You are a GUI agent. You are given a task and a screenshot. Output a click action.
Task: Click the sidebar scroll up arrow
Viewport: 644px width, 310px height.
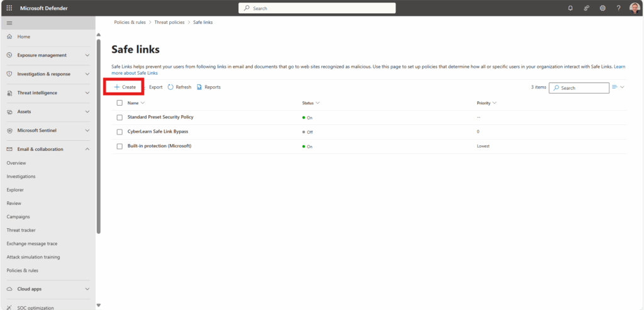click(x=98, y=35)
